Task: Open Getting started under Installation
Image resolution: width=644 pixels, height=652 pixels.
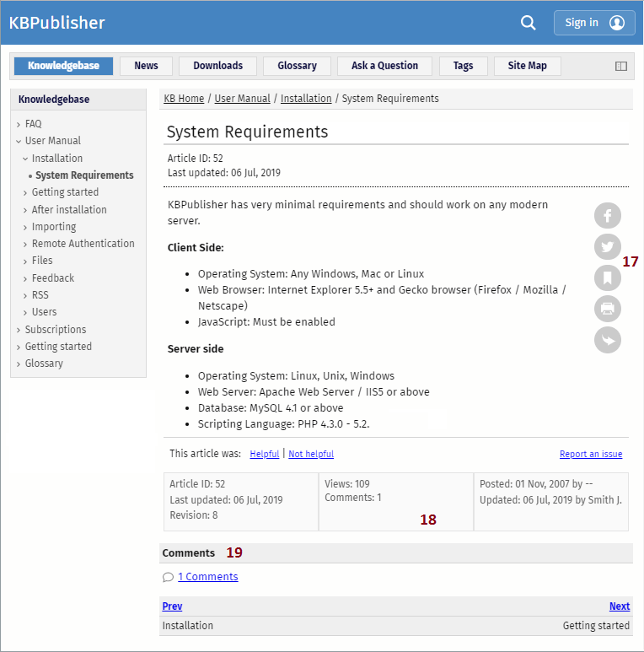Action: coord(65,192)
